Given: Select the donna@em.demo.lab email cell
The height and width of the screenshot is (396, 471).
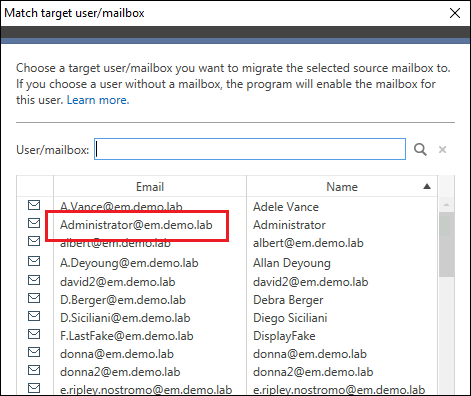Looking at the screenshot, I should pos(117,354).
